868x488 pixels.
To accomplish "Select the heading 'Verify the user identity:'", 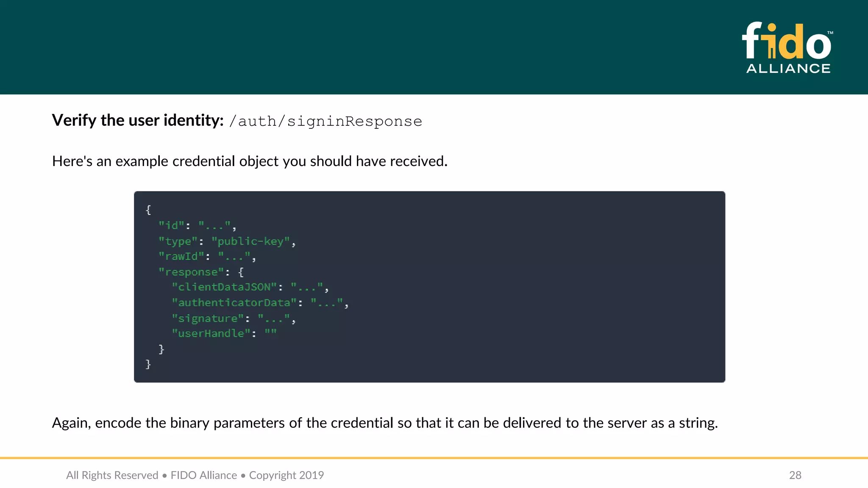I will pos(138,121).
